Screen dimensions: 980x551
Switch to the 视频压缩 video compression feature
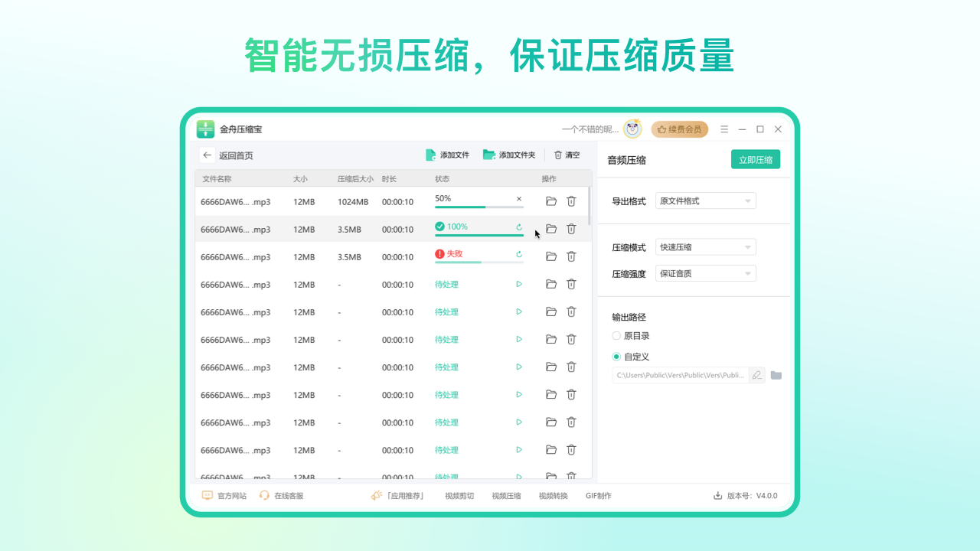506,495
